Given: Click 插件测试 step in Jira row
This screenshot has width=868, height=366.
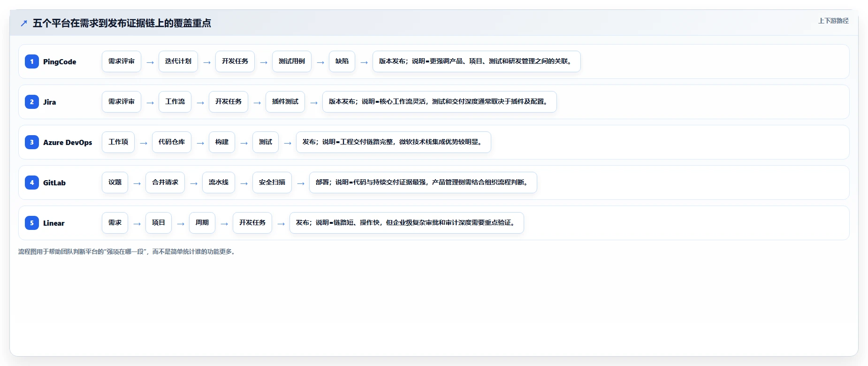Looking at the screenshot, I should [x=285, y=102].
